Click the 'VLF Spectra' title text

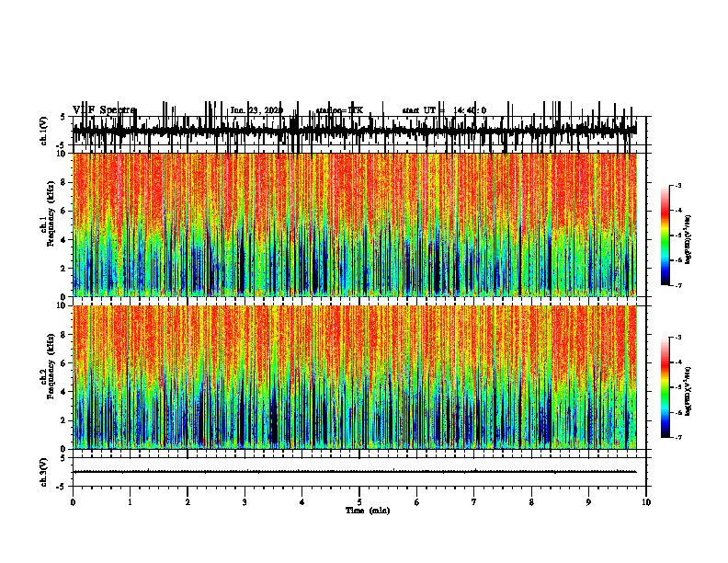[104, 110]
